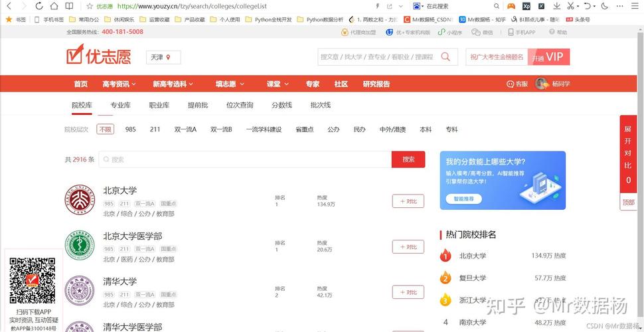
Task: Filter colleges by 一流学科建设
Action: pyautogui.click(x=264, y=129)
